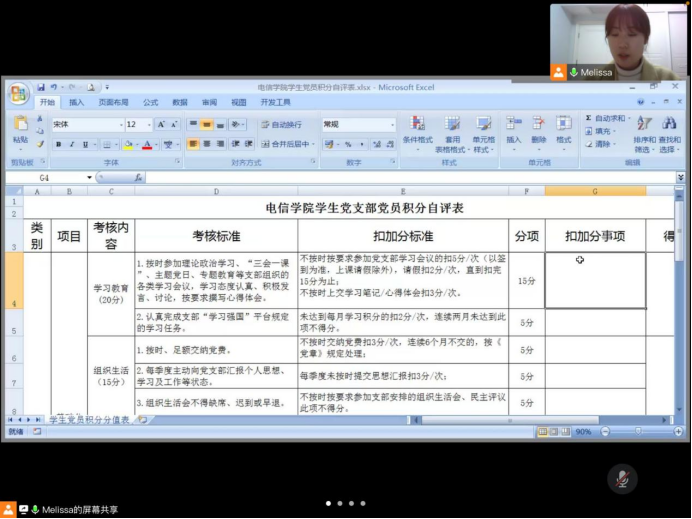692x519 pixels.
Task: Toggle Bold formatting
Action: (58, 145)
